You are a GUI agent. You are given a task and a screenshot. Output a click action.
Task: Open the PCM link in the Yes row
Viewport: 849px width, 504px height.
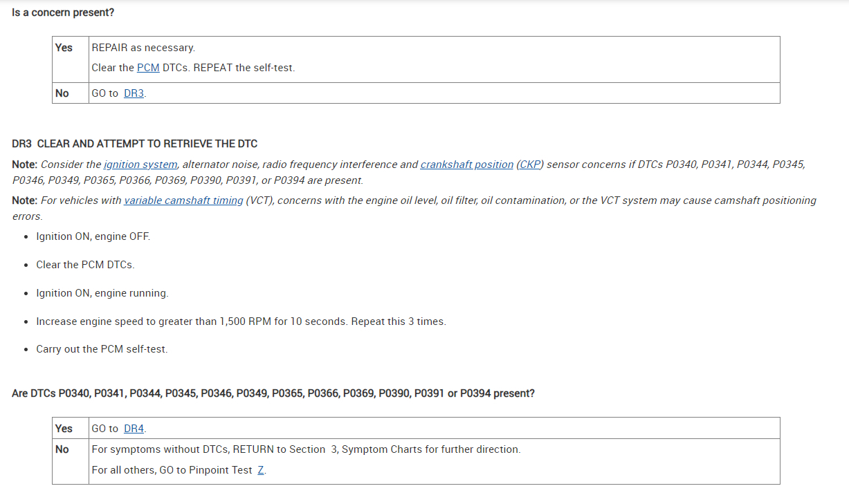click(x=148, y=68)
